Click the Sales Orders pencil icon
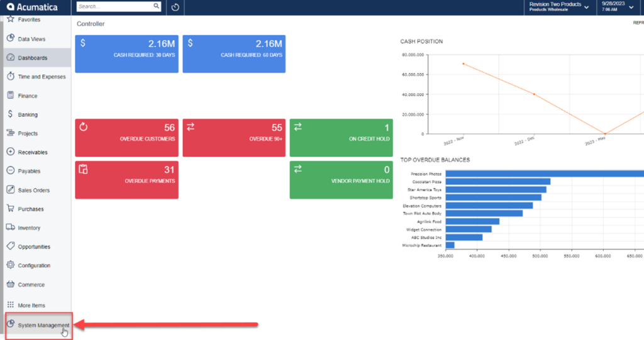The width and height of the screenshot is (644, 340). [11, 189]
